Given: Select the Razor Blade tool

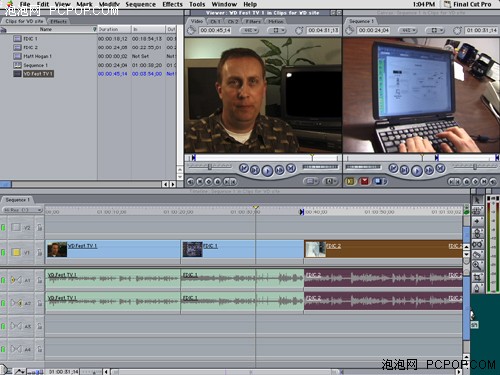Looking at the screenshot, I should click(x=477, y=255).
